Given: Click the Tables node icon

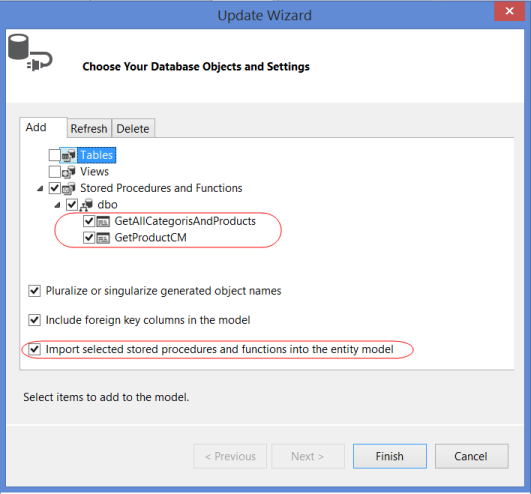Looking at the screenshot, I should [x=69, y=155].
